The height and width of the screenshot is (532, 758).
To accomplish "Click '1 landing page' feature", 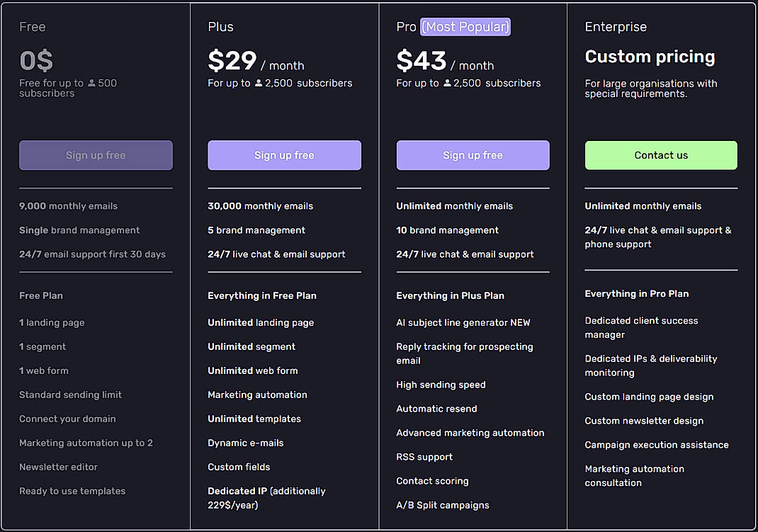I will coord(52,323).
